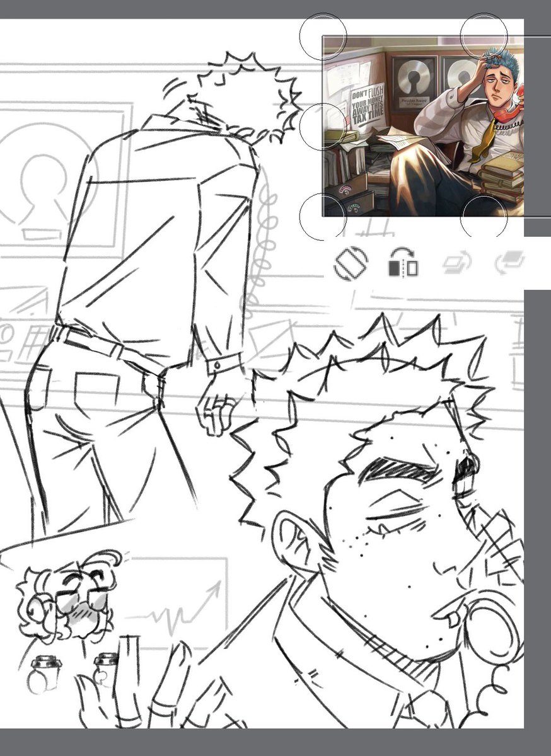The height and width of the screenshot is (756, 551).
Task: Click the top-edge handle circle near the blue hair
Action: point(484,36)
